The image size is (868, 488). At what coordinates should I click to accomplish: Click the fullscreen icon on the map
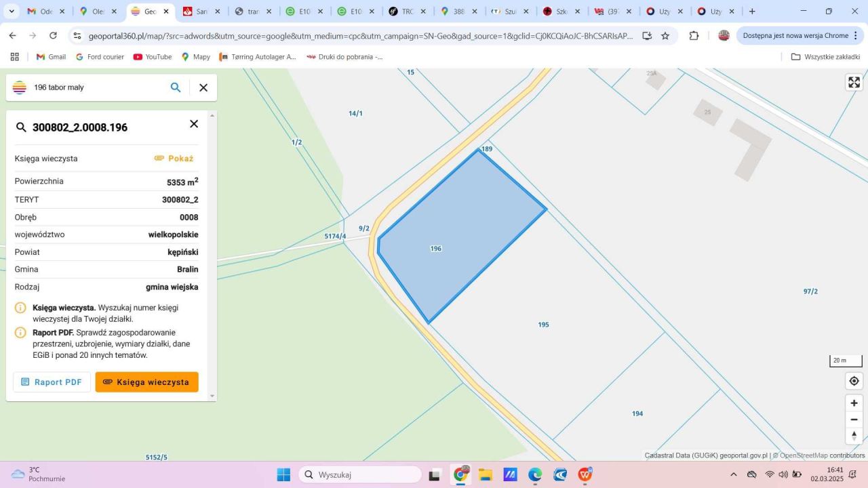pos(854,82)
